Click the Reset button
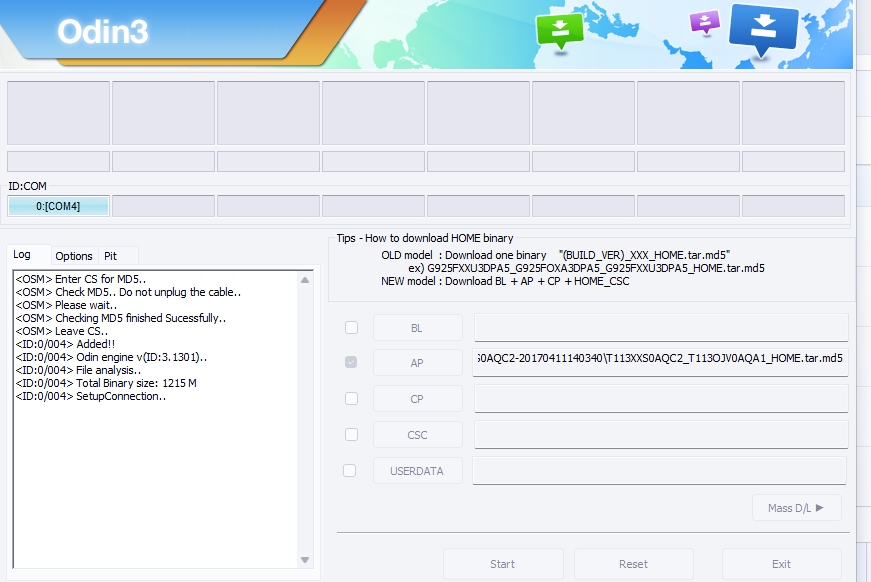 [x=633, y=564]
